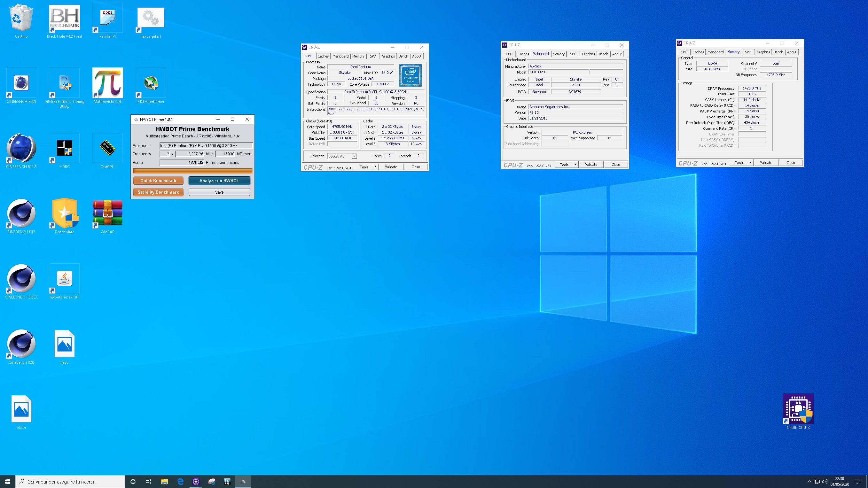Open MSI Afterburner shortcut
Viewport: 868px width, 488px height.
[x=151, y=86]
